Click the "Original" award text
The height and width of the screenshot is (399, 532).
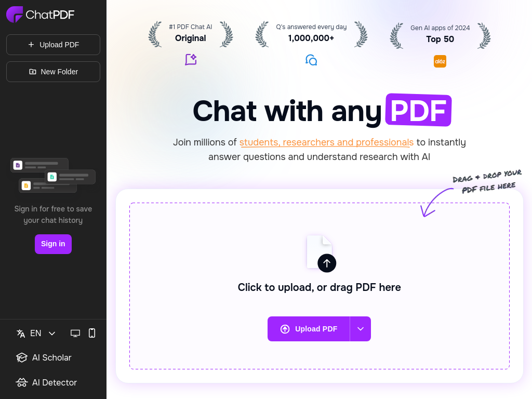pyautogui.click(x=191, y=38)
